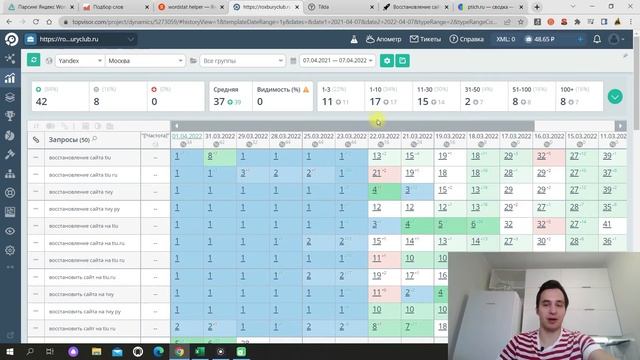Open the project selector https://ro...uryclub.ru dropdown
The height and width of the screenshot is (360, 640).
[x=80, y=39]
